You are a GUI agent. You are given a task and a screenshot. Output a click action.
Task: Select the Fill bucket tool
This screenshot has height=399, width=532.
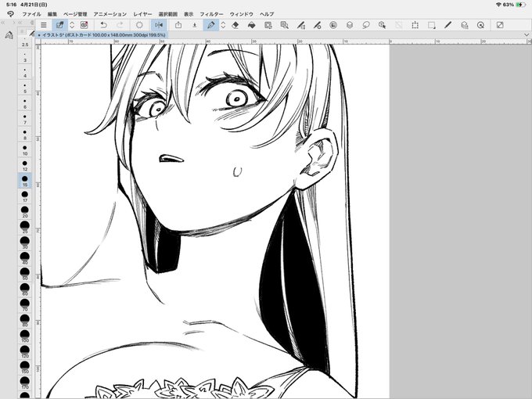tap(251, 25)
